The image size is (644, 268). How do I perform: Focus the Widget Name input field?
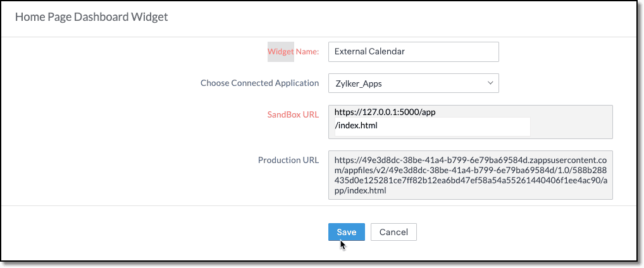(413, 52)
